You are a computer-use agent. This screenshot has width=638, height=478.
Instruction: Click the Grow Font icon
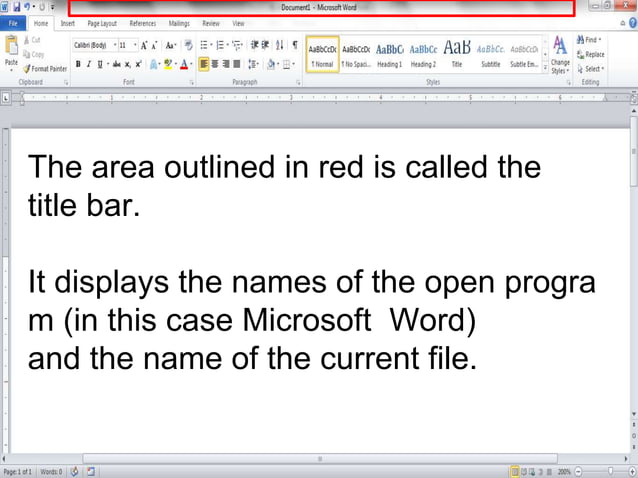pyautogui.click(x=144, y=45)
